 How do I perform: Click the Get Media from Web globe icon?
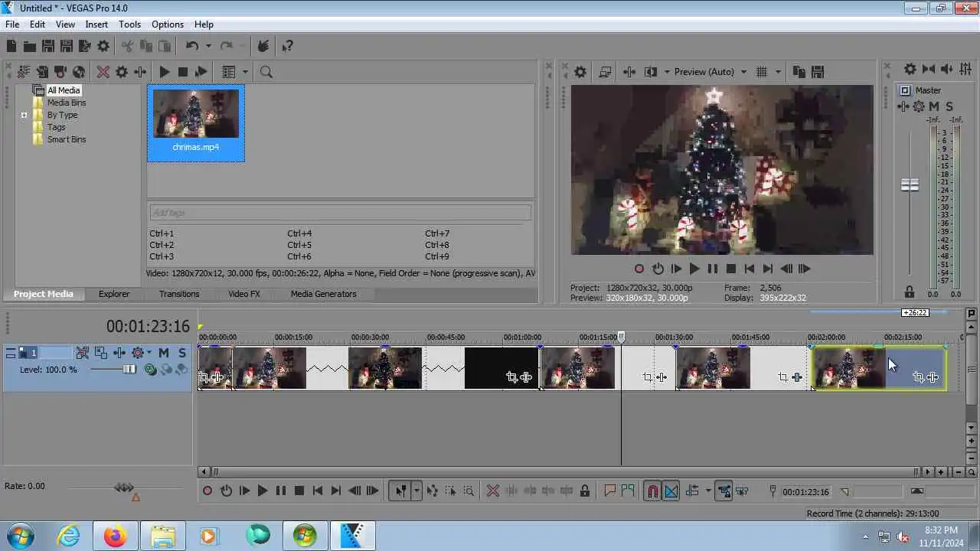point(79,72)
